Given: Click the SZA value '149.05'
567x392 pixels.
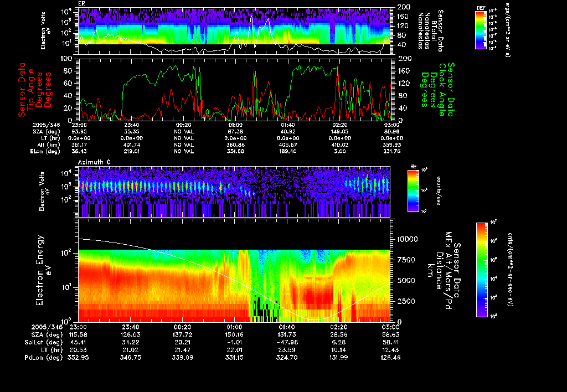Looking at the screenshot, I should coord(339,132).
